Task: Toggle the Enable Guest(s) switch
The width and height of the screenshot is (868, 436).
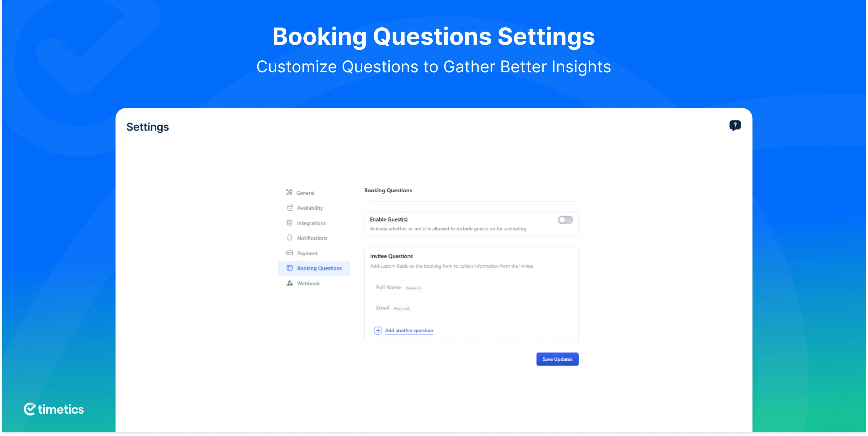Action: (x=565, y=220)
